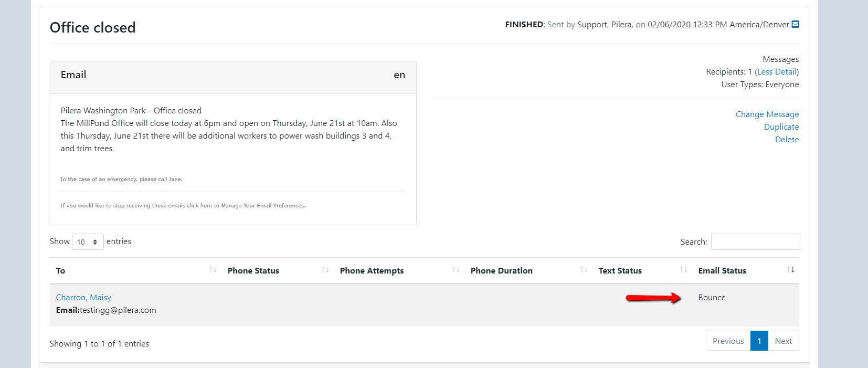Click the Phone Attempts column header
This screenshot has width=868, height=368.
pyautogui.click(x=372, y=271)
